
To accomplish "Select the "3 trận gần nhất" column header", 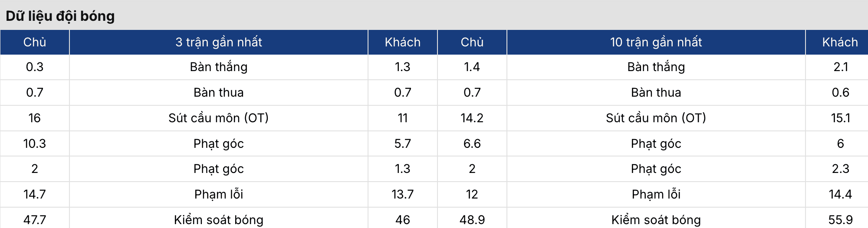I will tap(219, 42).
